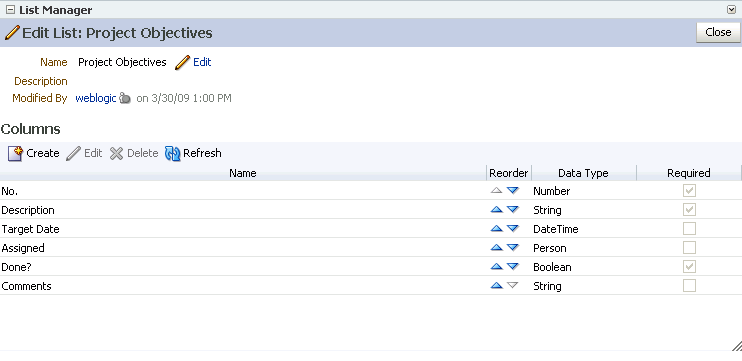The height and width of the screenshot is (361, 742).
Task: Toggle Required checkbox for Done? row
Action: point(689,267)
